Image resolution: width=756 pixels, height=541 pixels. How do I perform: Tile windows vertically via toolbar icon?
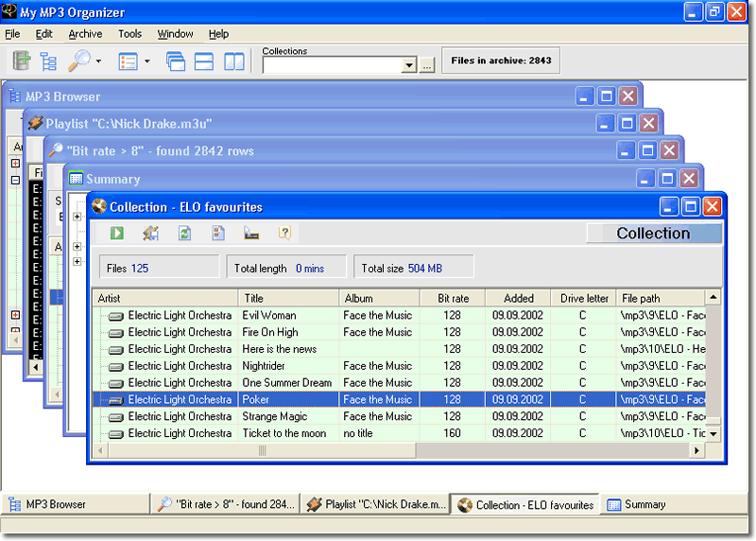click(x=234, y=61)
